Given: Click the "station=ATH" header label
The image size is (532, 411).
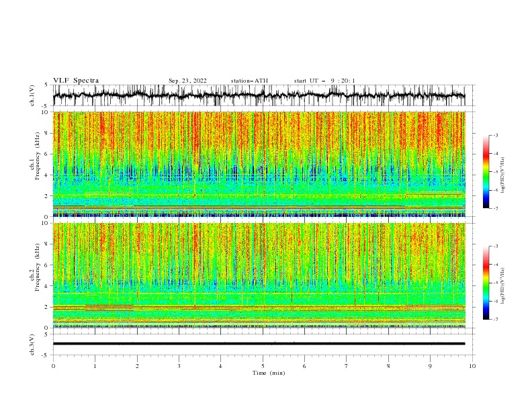Looking at the screenshot, I should 249,81.
